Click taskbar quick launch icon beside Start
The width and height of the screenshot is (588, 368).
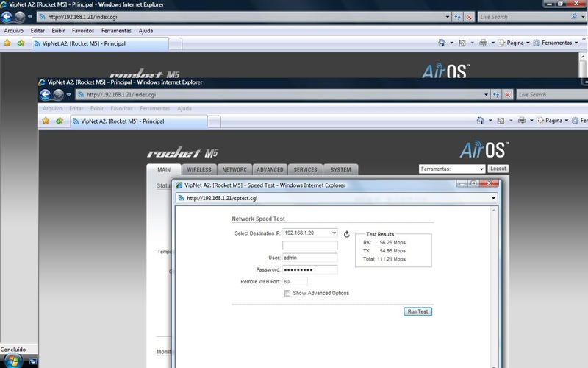pos(33,361)
